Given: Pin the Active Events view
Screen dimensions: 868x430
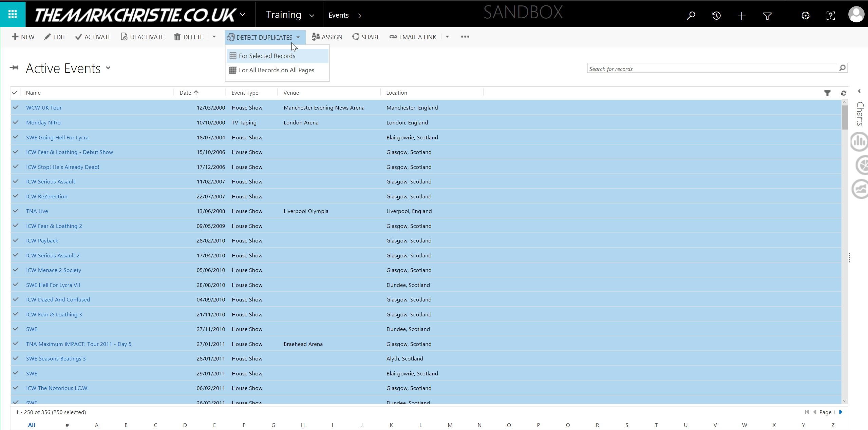Looking at the screenshot, I should [14, 67].
